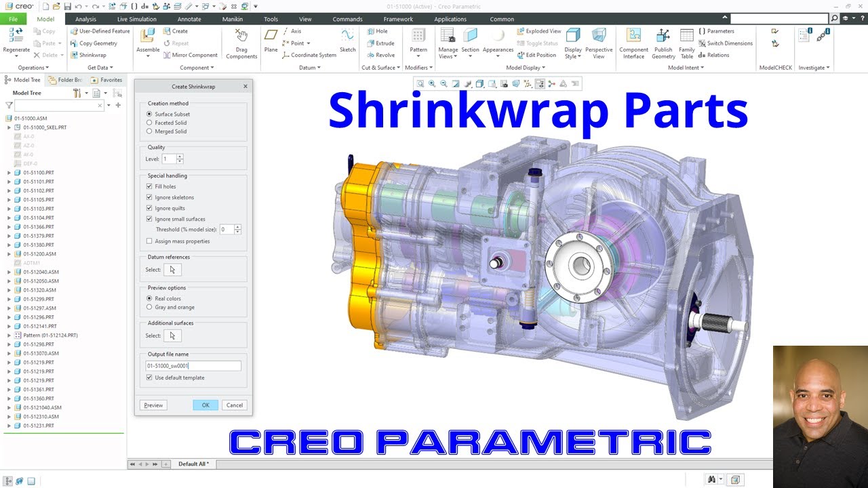Open the Relations editor

pos(714,55)
